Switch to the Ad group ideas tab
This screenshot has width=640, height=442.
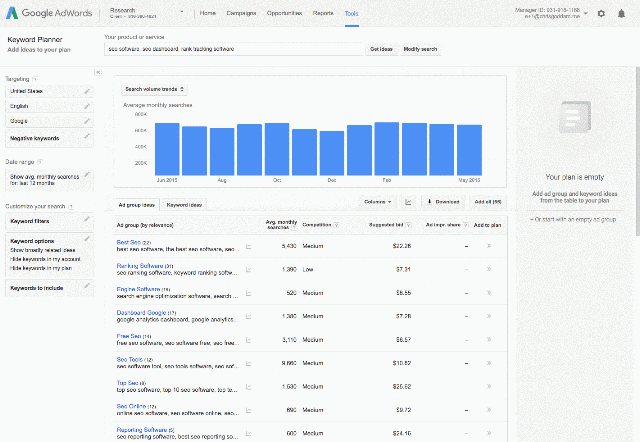click(136, 205)
